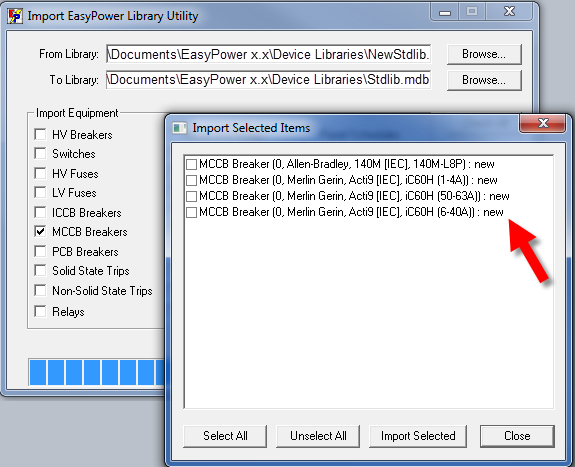Minimize the Import EasyPower Library Utility window
Viewport: 575px width, 467px height.
click(x=445, y=12)
